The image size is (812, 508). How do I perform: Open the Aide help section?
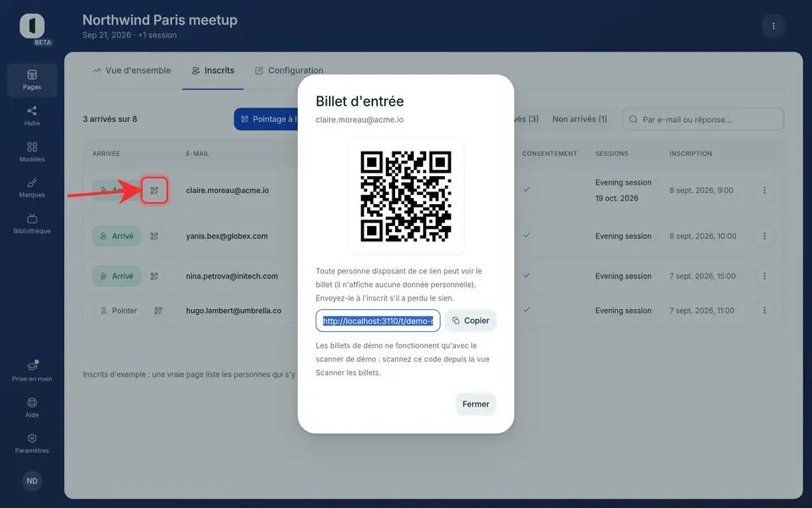tap(31, 407)
